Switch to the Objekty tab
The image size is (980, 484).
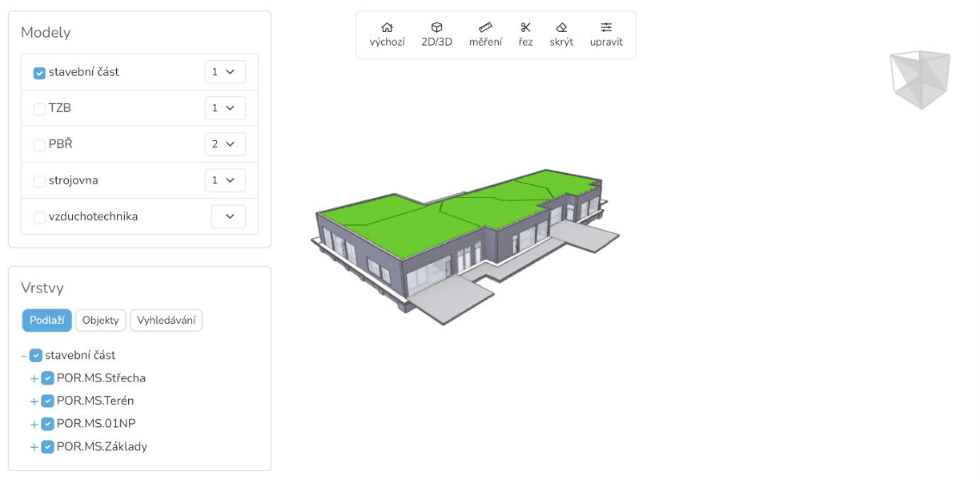coord(101,321)
